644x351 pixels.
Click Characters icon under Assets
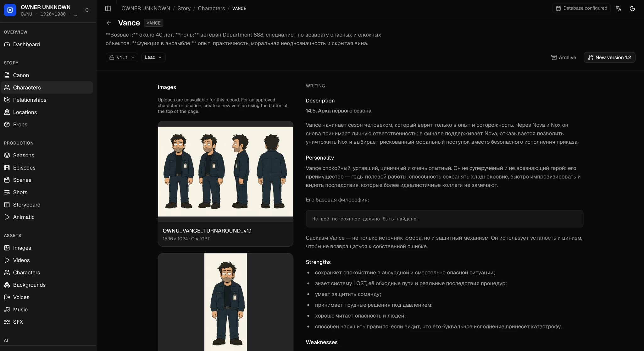pyautogui.click(x=7, y=272)
